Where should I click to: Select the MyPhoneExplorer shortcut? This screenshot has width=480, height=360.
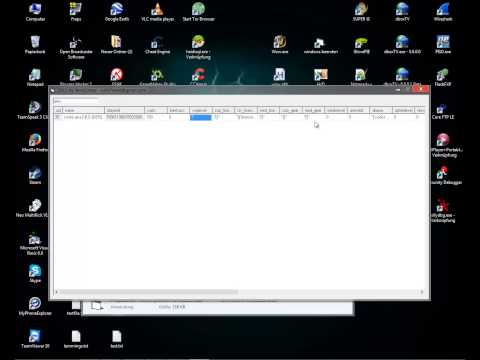tap(35, 306)
